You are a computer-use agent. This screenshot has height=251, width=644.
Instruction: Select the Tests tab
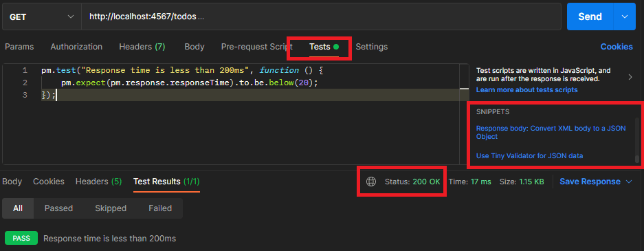click(x=324, y=47)
